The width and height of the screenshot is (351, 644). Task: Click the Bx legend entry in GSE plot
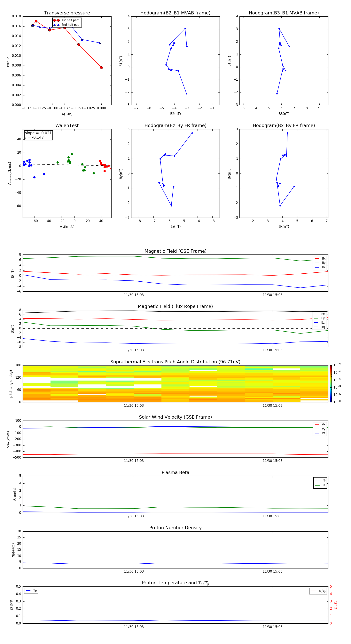pyautogui.click(x=320, y=259)
